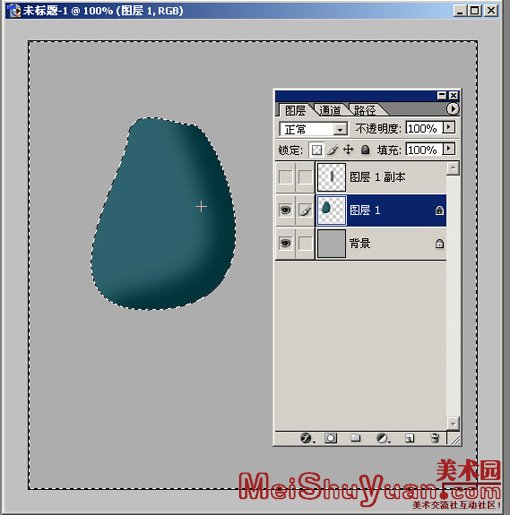Viewport: 510px width, 515px height.
Task: Toggle lock transparent pixels checkbox
Action: coord(316,150)
